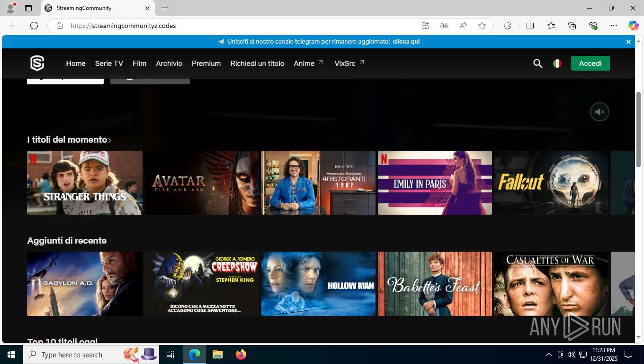Screen dimensions: 644x364
Task: Go to the Home menu item
Action: click(76, 64)
